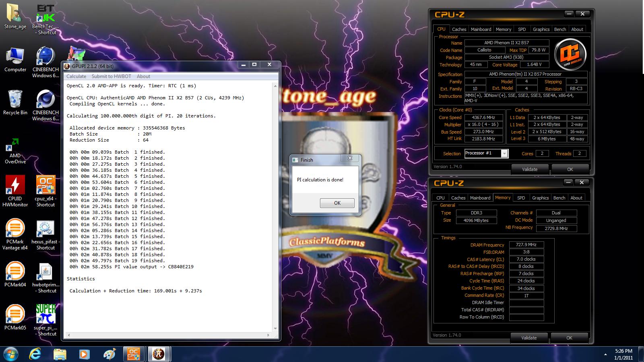Open BenchTec shortcut desktop icon
This screenshot has width=644, height=362.
(45, 19)
